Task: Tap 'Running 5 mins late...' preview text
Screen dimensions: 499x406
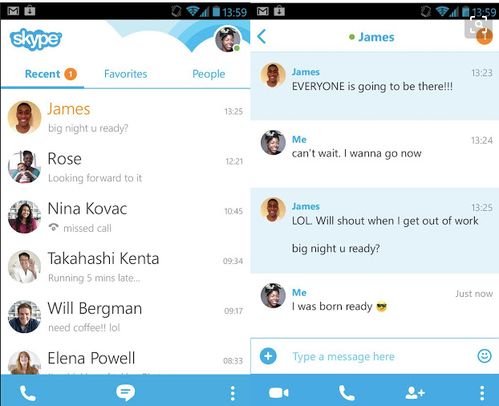Action: pos(94,278)
